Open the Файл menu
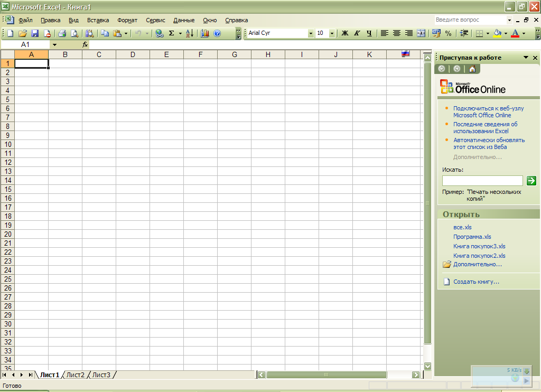Screen dimensions: 541x392 tap(25, 20)
